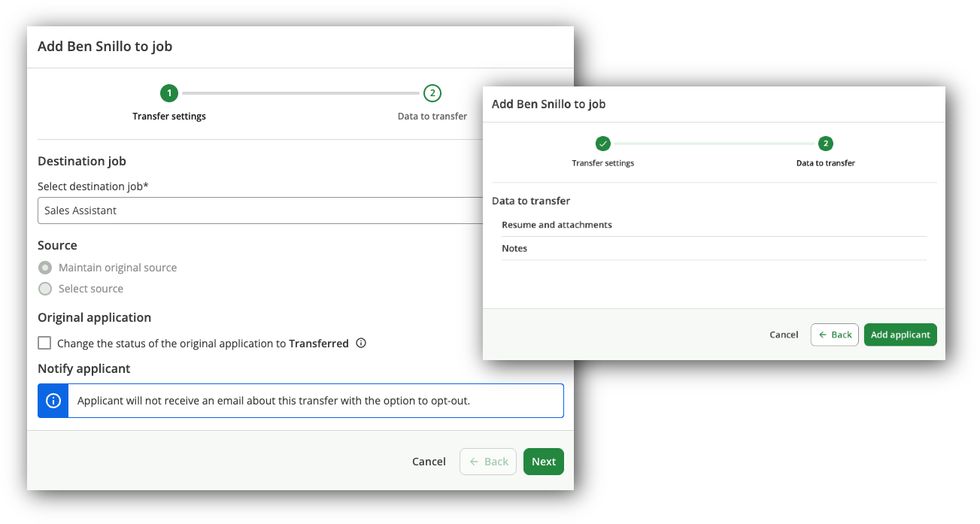The width and height of the screenshot is (980, 524).
Task: Click step 2 circle in left dialog
Action: click(432, 93)
